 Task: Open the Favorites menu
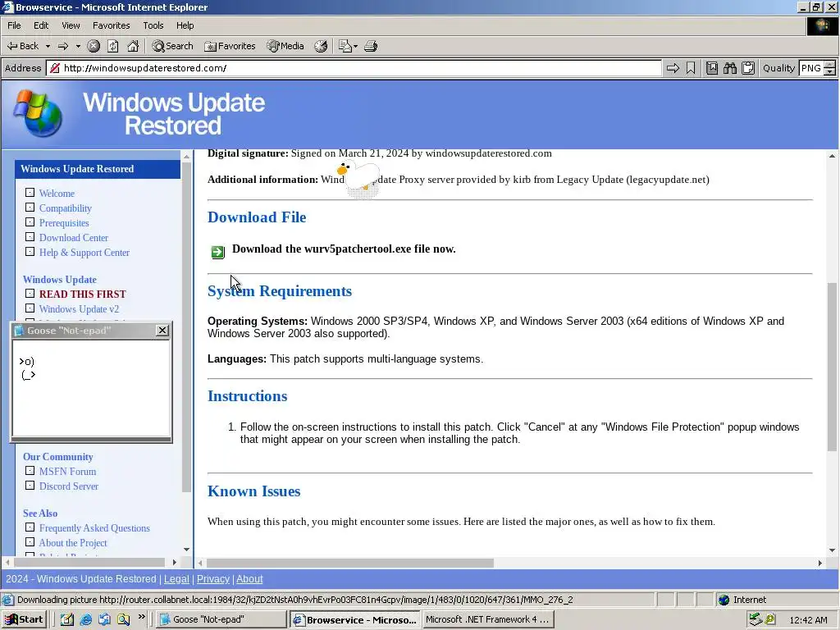click(x=111, y=25)
